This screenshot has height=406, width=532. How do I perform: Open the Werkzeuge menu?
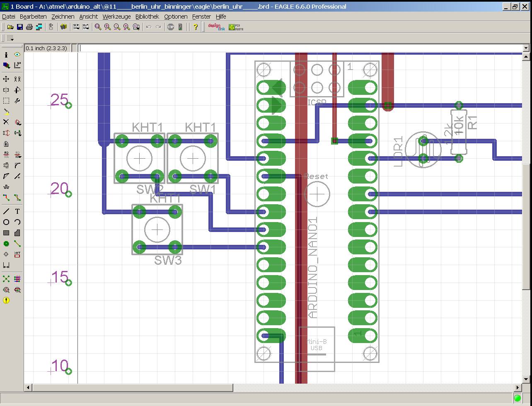pyautogui.click(x=116, y=17)
